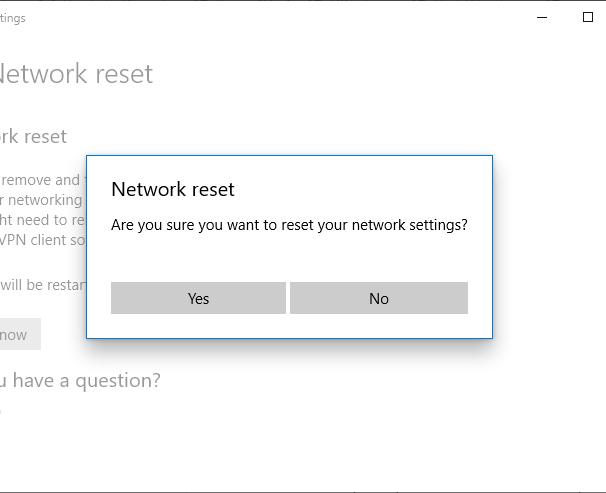Click the large Network reset page heading

click(76, 74)
